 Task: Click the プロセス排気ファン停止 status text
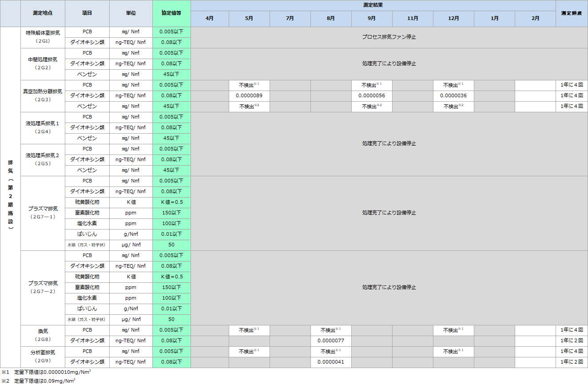tap(389, 37)
